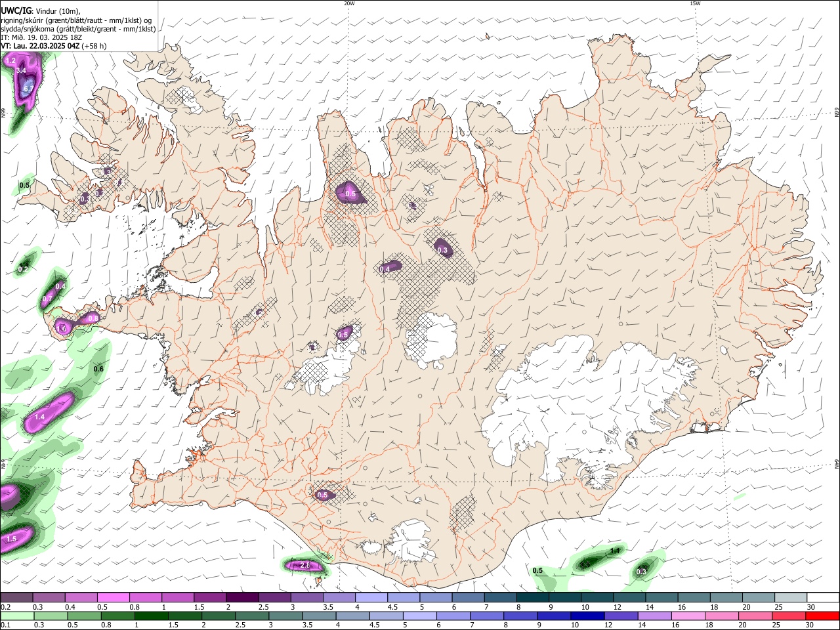
Task: Click the 0.6 value in the western bay
Action: pyautogui.click(x=98, y=369)
